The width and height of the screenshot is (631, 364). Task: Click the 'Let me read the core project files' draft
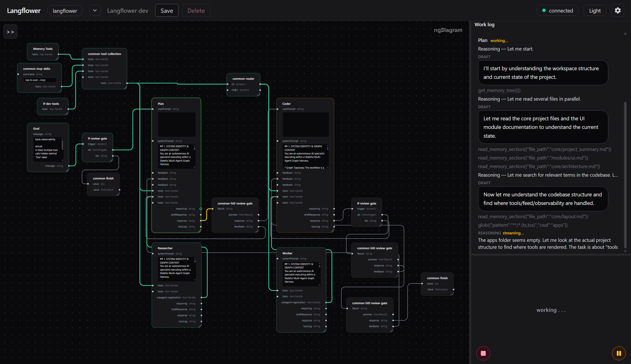coord(543,127)
